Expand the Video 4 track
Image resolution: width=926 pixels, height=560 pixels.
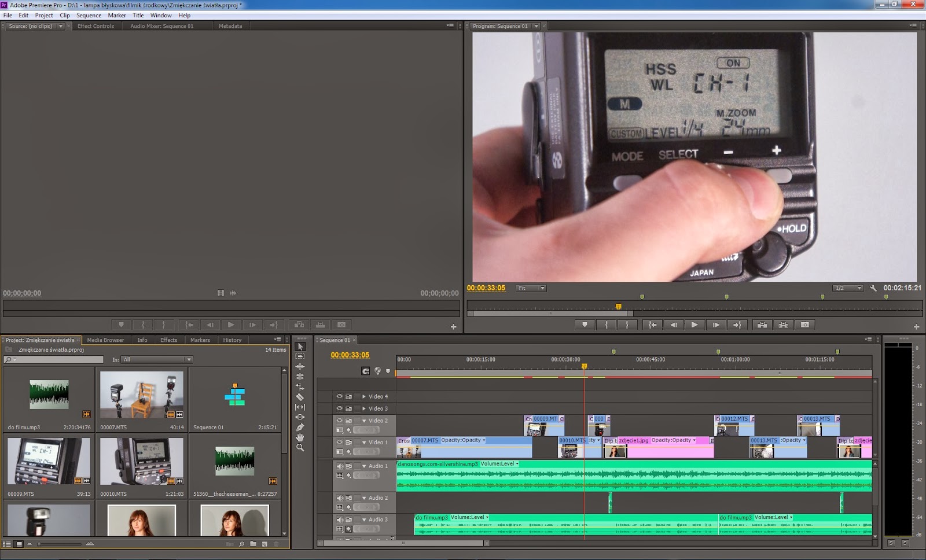click(x=364, y=396)
